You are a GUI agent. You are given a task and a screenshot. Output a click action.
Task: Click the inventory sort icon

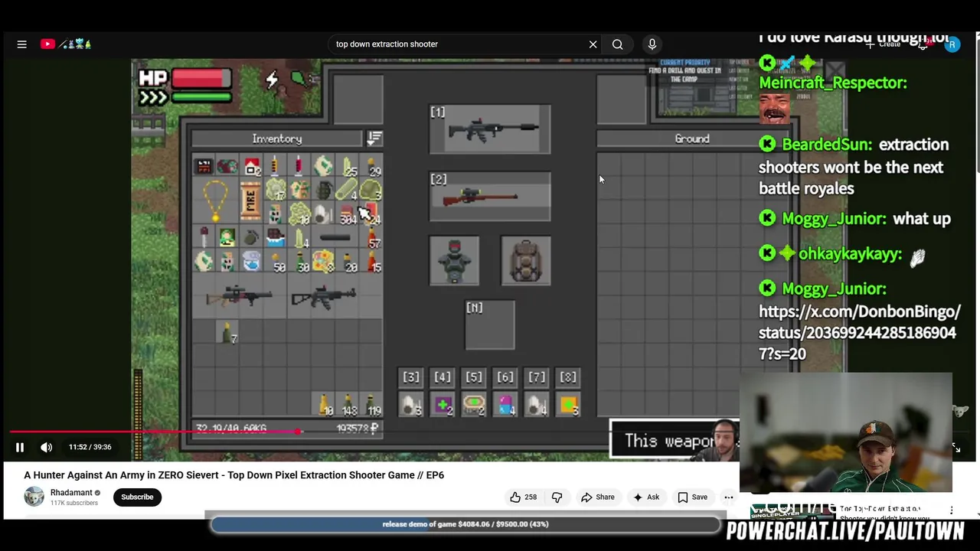(374, 139)
